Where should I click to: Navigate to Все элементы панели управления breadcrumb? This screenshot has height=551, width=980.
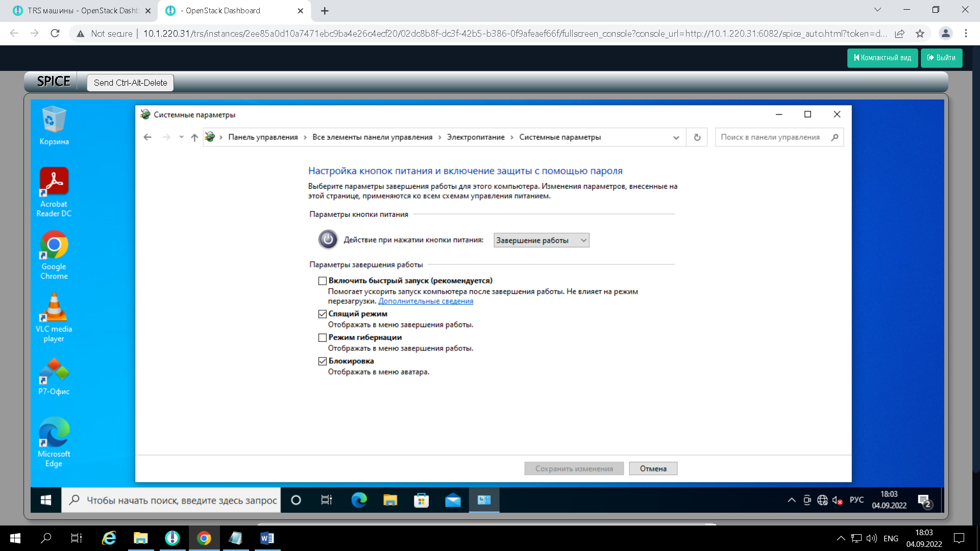point(372,137)
